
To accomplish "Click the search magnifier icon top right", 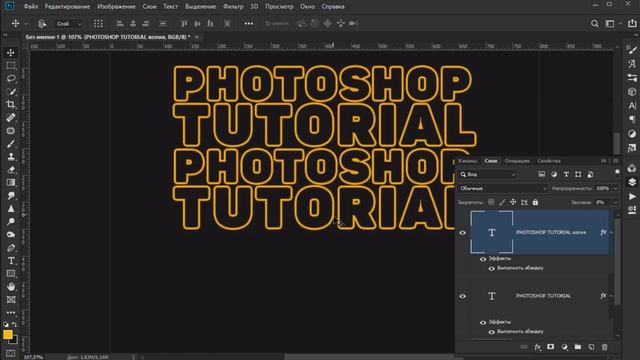I will (x=595, y=24).
